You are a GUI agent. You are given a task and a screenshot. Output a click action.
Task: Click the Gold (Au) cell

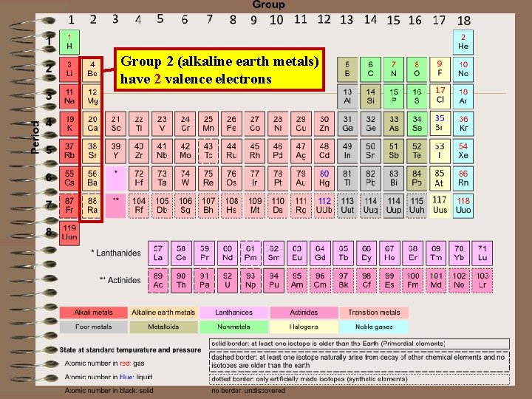click(301, 178)
